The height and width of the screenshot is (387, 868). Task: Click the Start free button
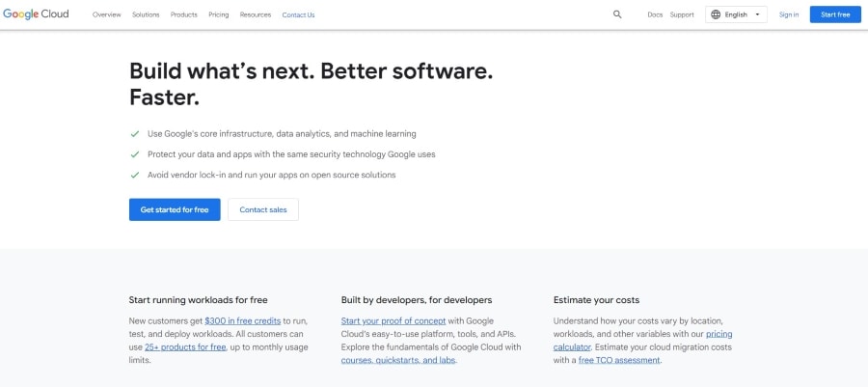(835, 14)
